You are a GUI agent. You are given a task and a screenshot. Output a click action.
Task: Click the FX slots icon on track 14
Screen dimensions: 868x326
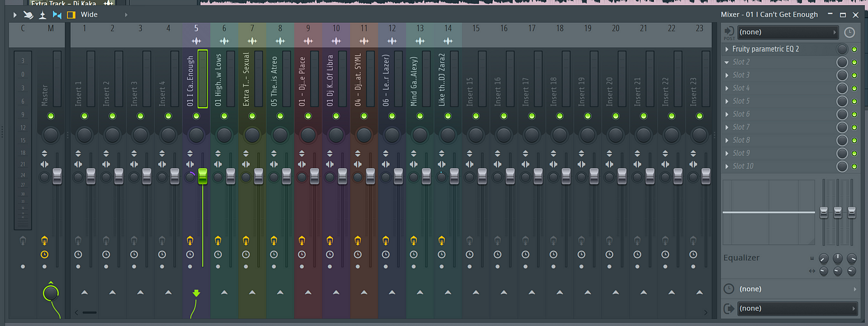point(442,240)
